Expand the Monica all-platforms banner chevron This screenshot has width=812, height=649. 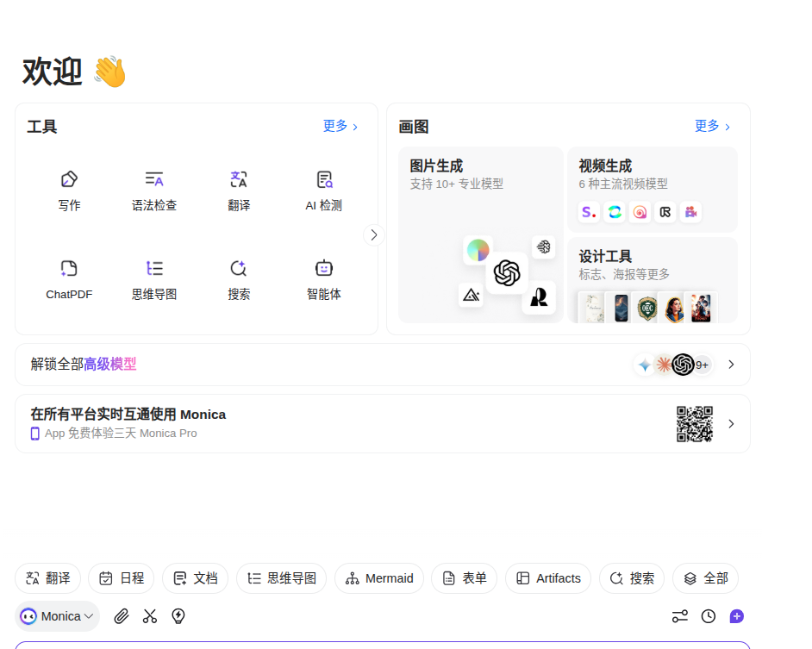pos(731,424)
